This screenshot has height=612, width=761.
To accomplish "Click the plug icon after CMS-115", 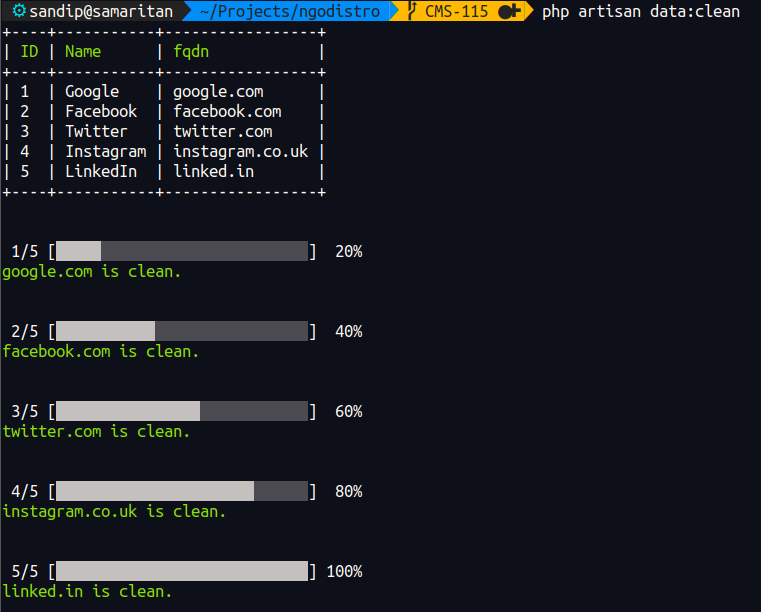I will point(508,12).
